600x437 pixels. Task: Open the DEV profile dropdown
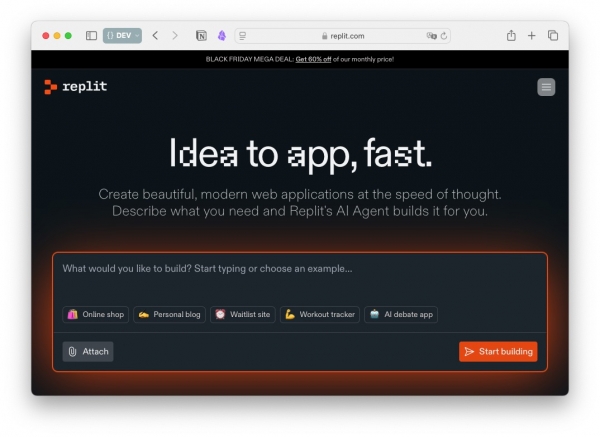point(122,36)
